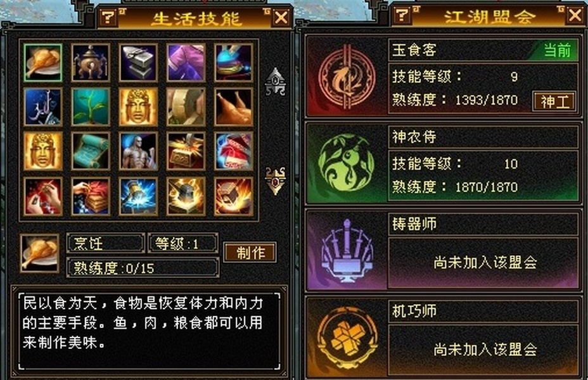Choose the green sprout planting skill

click(x=91, y=107)
